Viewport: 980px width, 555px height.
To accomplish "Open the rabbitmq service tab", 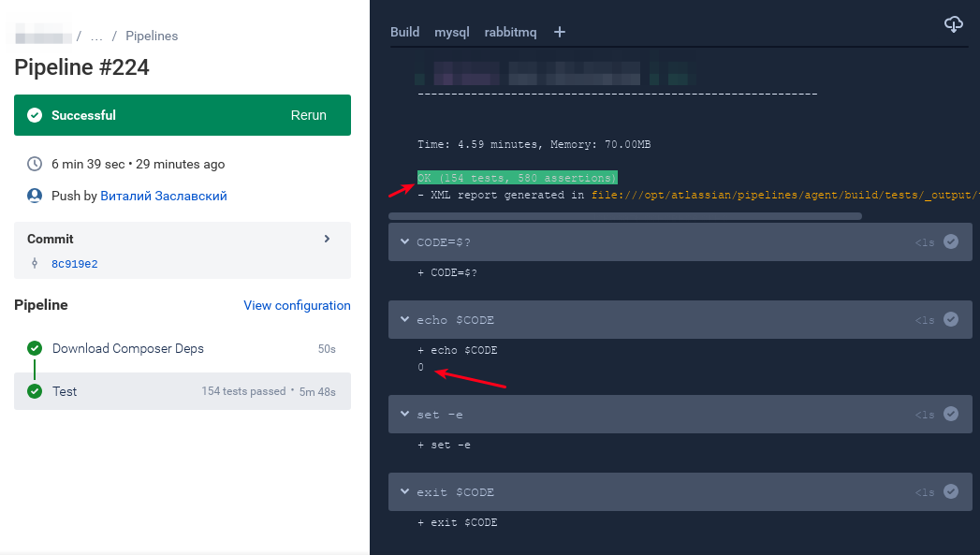I will pos(511,32).
